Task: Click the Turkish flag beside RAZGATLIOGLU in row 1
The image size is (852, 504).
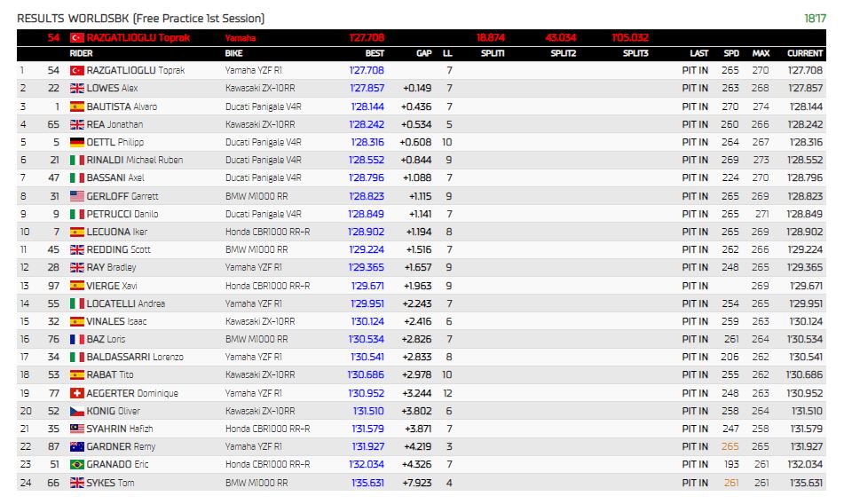Action: tap(76, 70)
